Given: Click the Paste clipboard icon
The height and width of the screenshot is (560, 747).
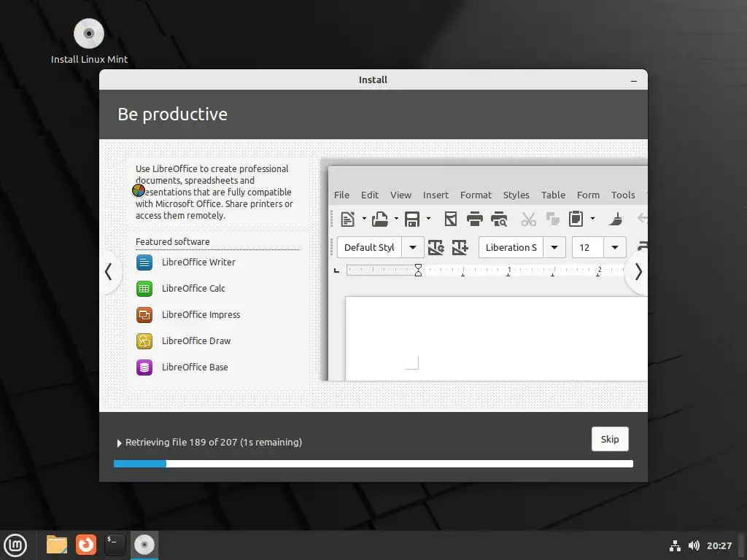Looking at the screenshot, I should click(x=576, y=219).
